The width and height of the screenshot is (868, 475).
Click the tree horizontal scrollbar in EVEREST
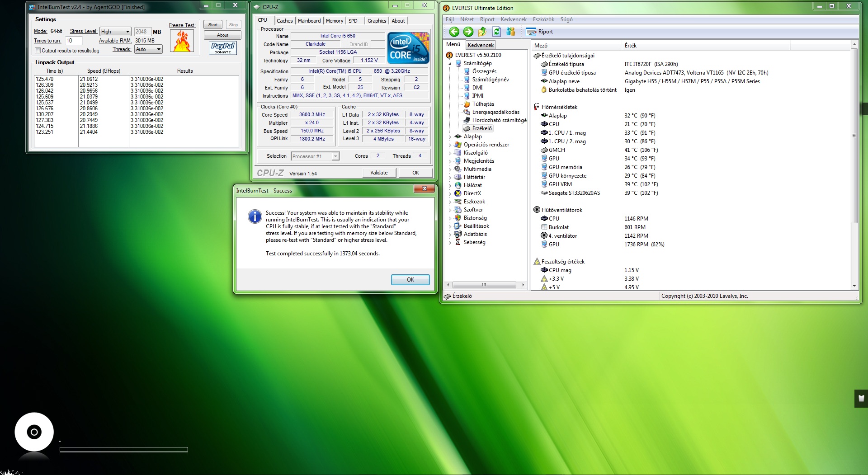484,285
